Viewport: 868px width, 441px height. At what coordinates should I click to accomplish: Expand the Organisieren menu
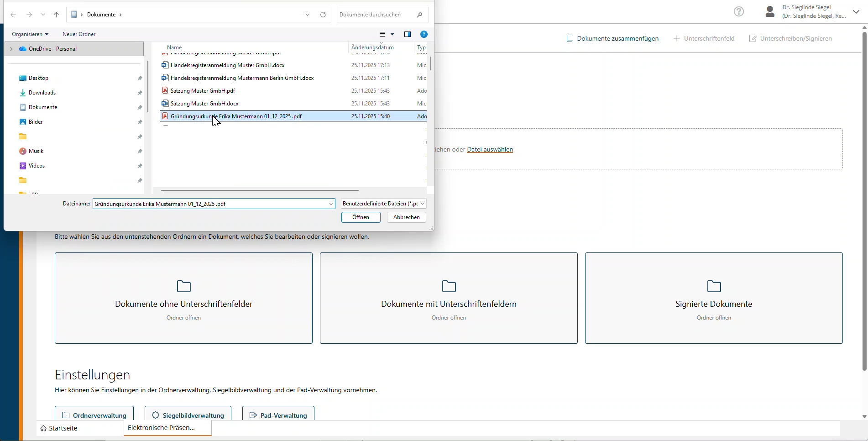coord(30,34)
